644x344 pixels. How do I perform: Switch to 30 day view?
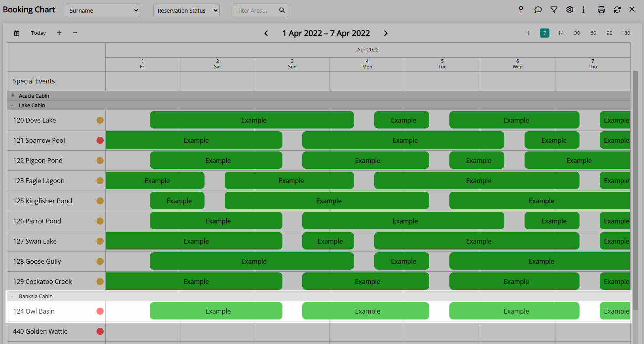577,33
